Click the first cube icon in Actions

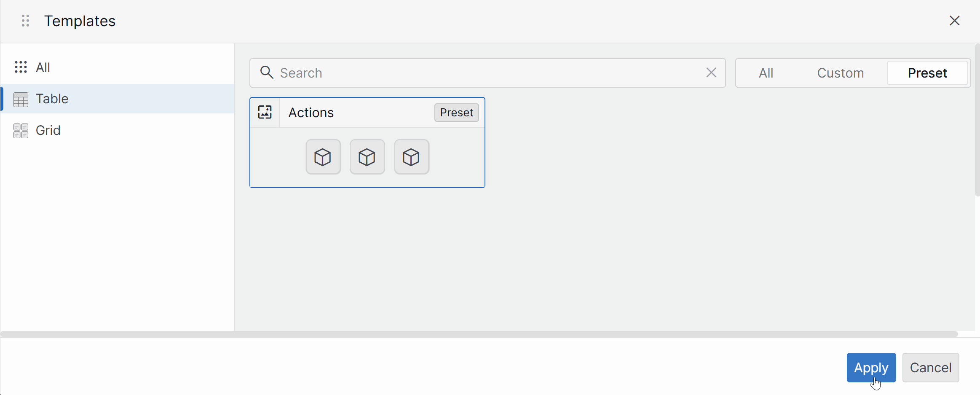coord(323,157)
